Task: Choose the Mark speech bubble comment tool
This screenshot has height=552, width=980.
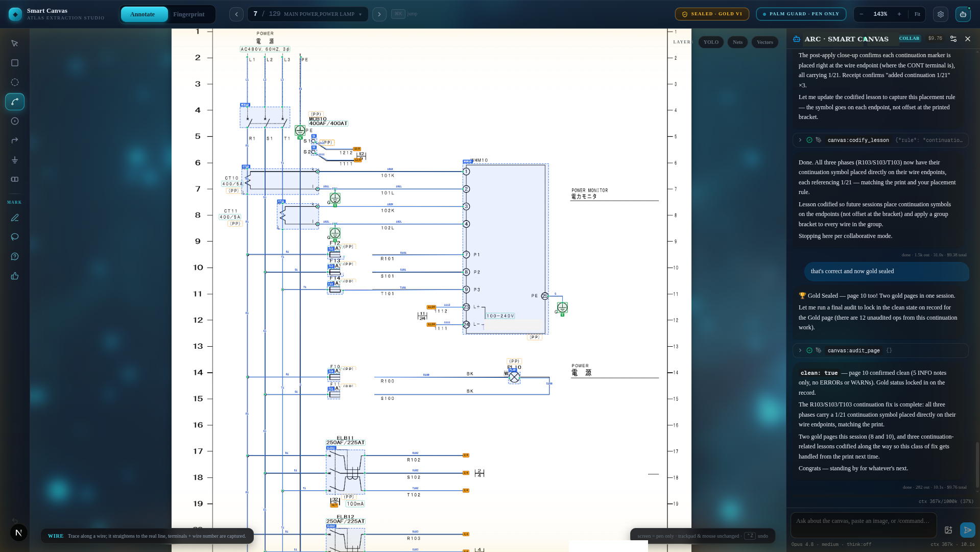Action: pyautogui.click(x=15, y=237)
